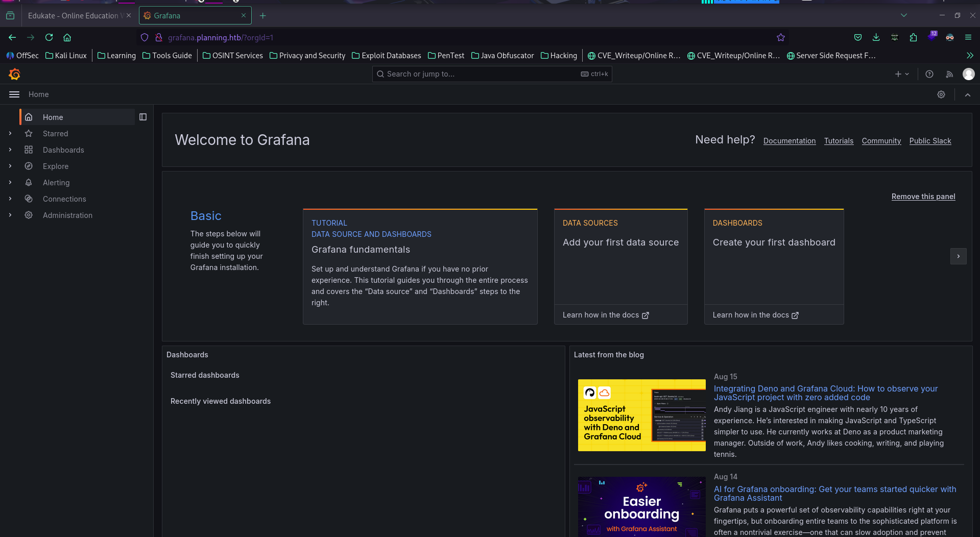The image size is (980, 537).
Task: Expand the Administration sidebar section
Action: [10, 215]
